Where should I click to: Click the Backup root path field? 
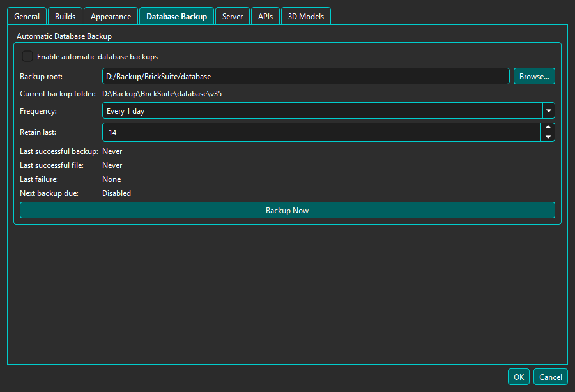tap(306, 76)
